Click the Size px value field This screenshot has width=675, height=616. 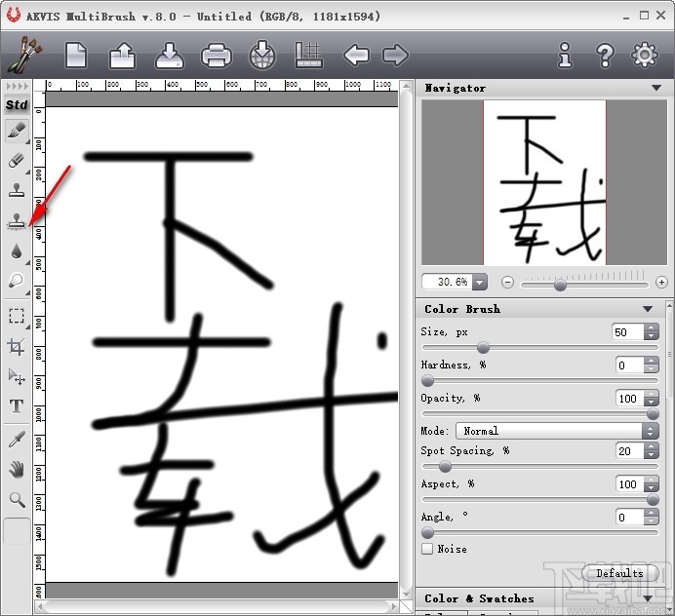coord(628,332)
